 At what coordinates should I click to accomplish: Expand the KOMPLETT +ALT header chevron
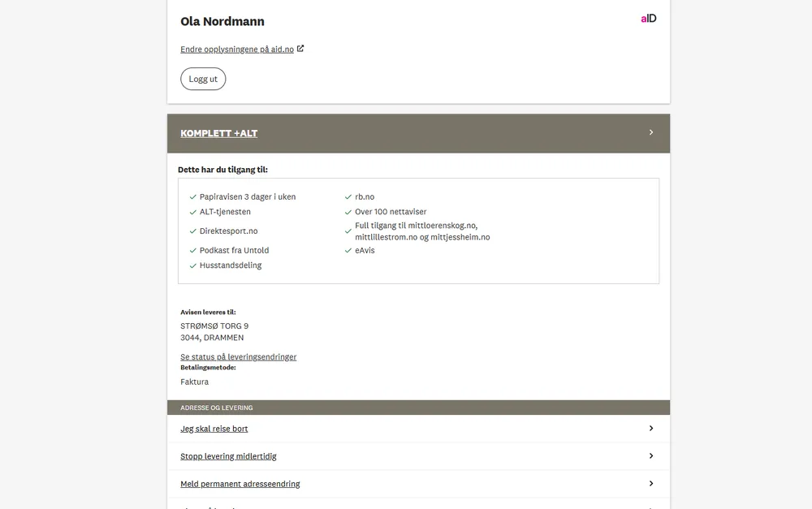[651, 132]
